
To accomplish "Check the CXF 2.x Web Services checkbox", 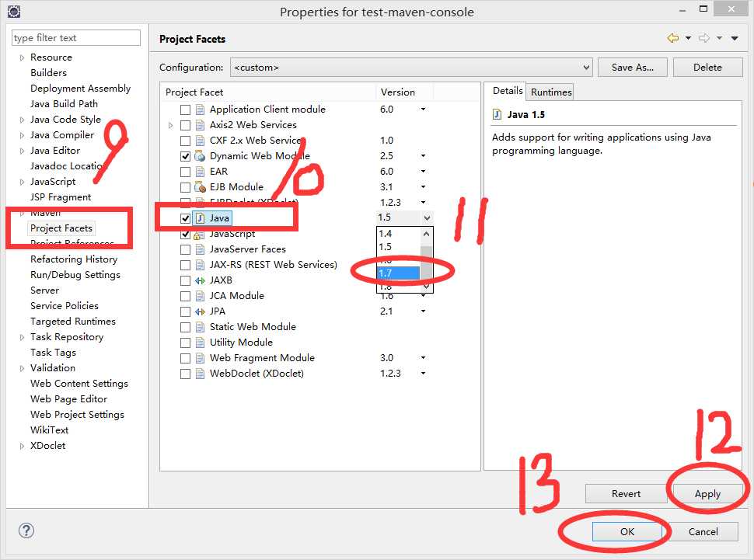I will (x=185, y=141).
